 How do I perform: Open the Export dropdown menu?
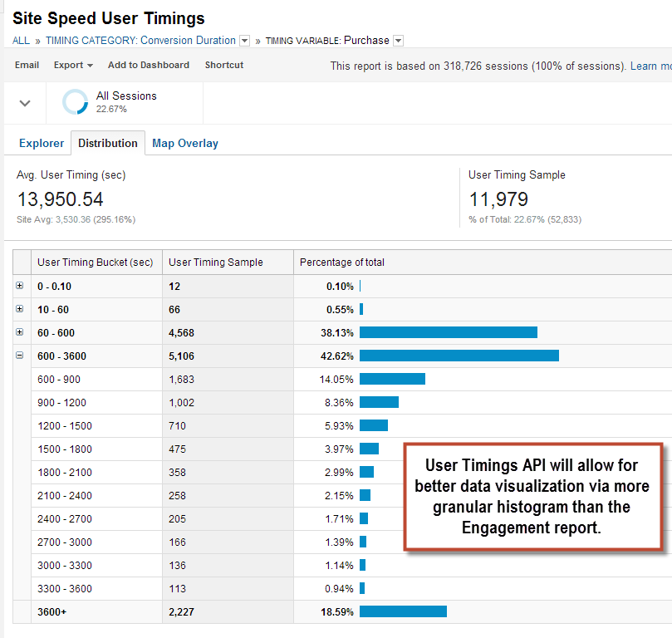(x=73, y=65)
